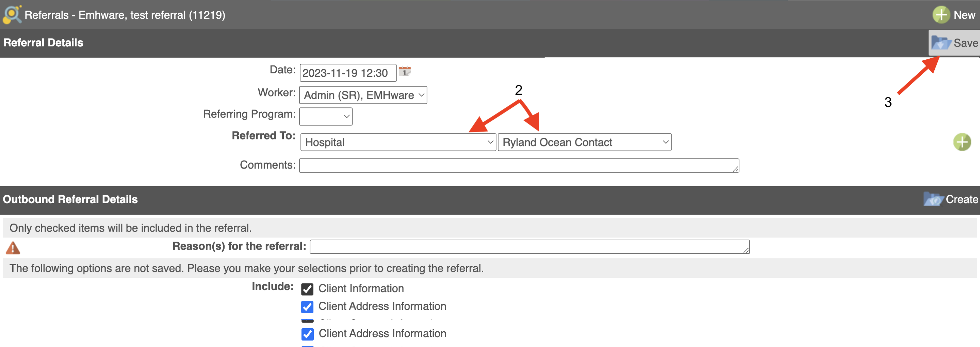Screen dimensions: 980x347
Task: Check the Client Information checkbox
Action: [307, 289]
